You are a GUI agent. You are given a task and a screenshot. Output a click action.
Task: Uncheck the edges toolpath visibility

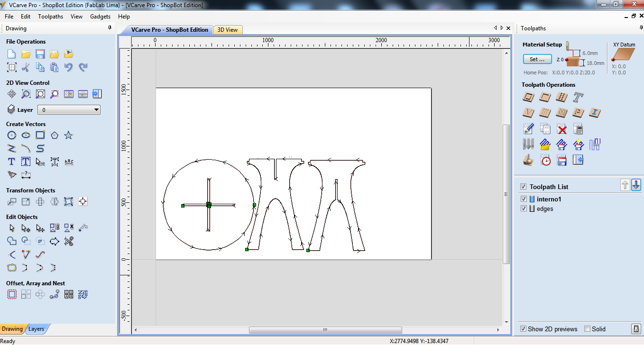click(524, 209)
